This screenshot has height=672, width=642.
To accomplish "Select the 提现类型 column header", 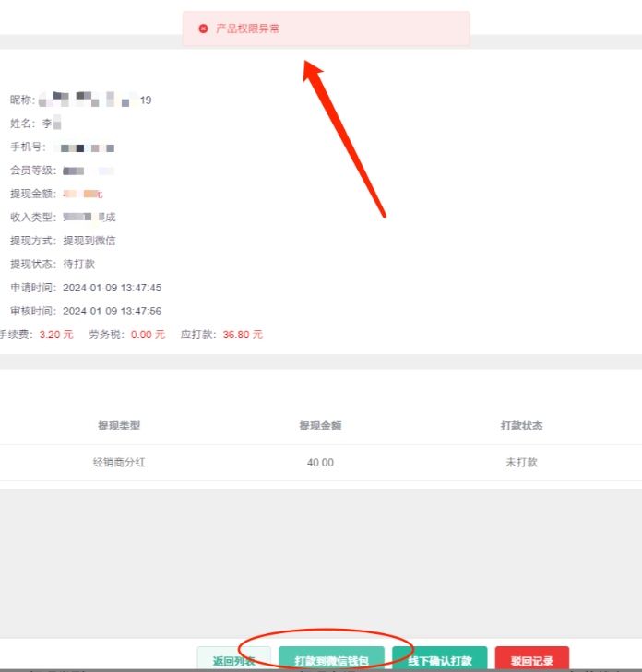I will click(x=119, y=426).
